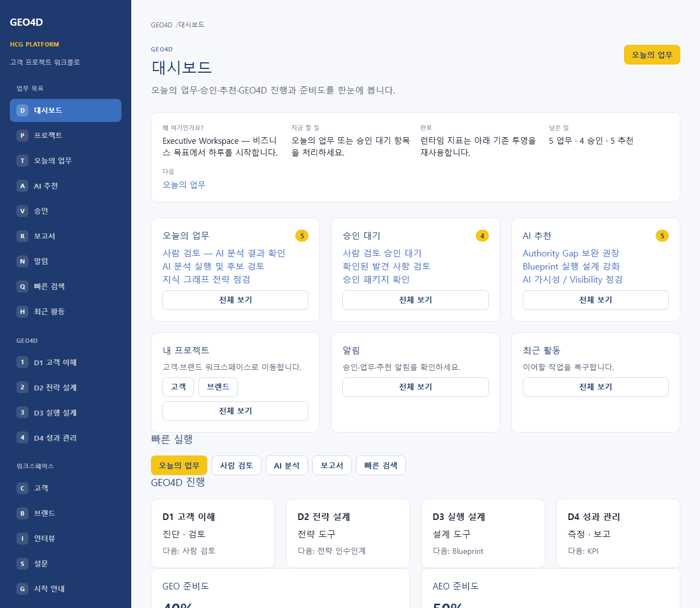Click 전체 보기 in the 승인 대기 card

click(x=416, y=300)
